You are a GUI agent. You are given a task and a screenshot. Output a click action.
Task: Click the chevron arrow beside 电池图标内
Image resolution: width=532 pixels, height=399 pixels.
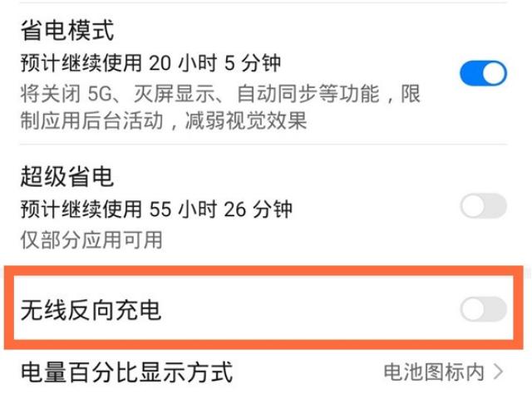tap(499, 371)
